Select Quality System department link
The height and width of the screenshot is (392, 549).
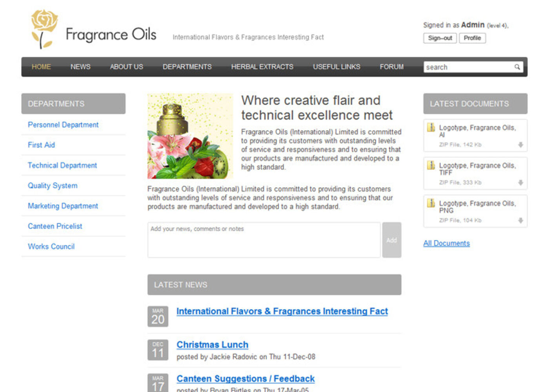coord(53,186)
